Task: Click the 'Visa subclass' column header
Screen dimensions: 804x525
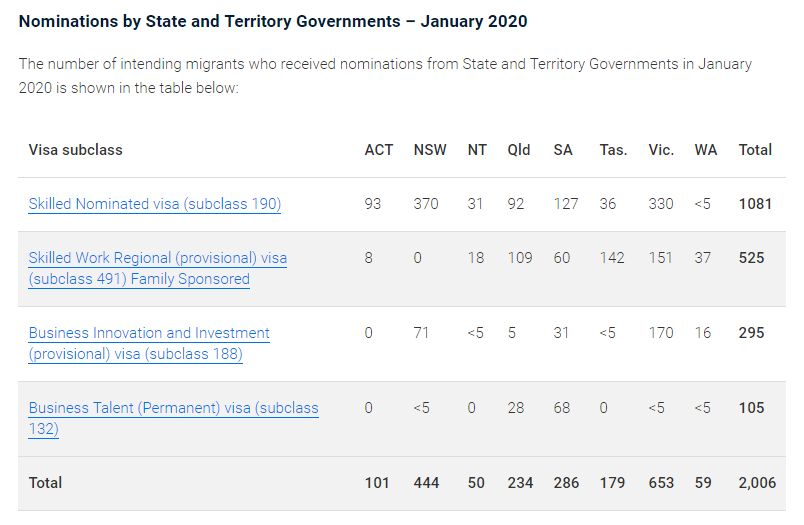Action: point(75,150)
